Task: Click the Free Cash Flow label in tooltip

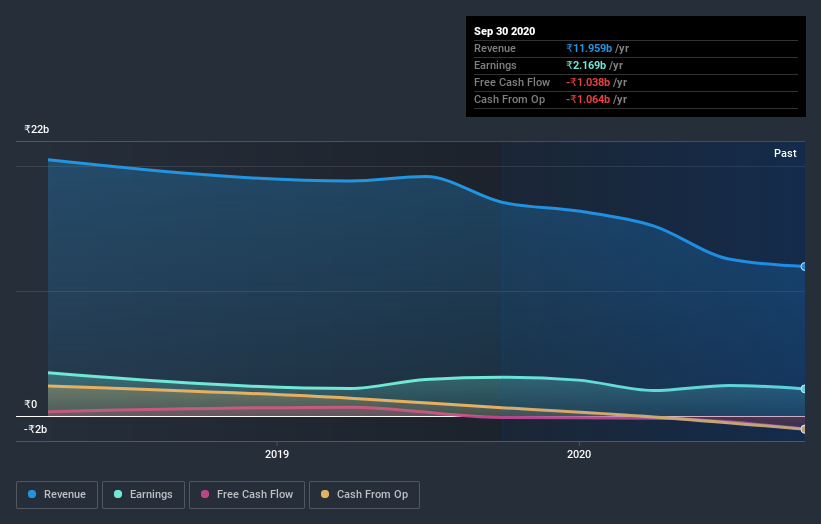Action: coord(512,82)
